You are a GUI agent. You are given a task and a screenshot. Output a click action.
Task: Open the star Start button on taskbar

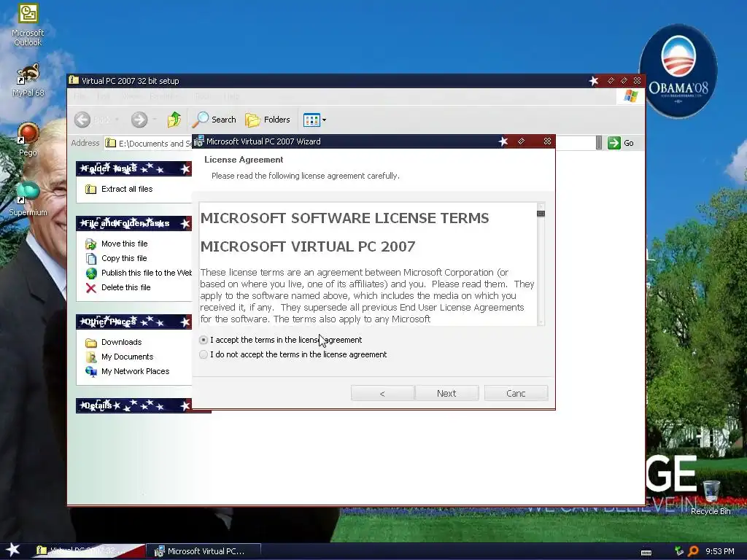[x=12, y=551]
